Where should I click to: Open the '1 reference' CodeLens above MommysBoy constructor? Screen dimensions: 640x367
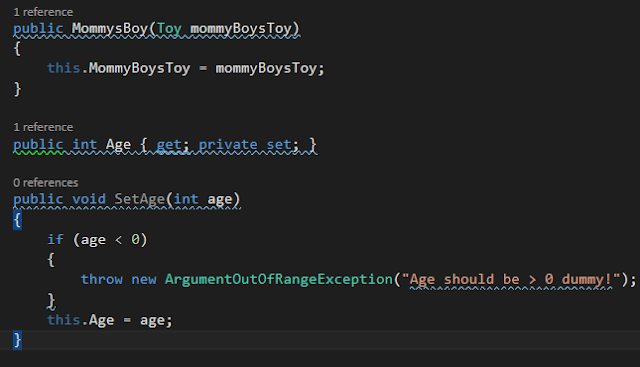coord(43,12)
